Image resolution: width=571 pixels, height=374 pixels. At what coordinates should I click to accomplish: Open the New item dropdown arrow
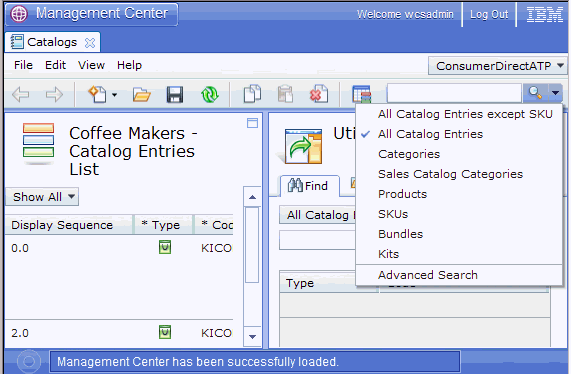(114, 95)
